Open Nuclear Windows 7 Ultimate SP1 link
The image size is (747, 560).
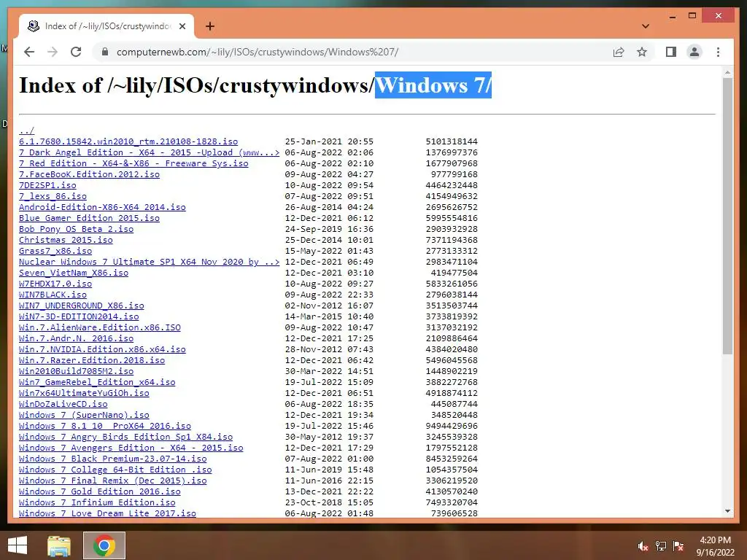tap(149, 262)
